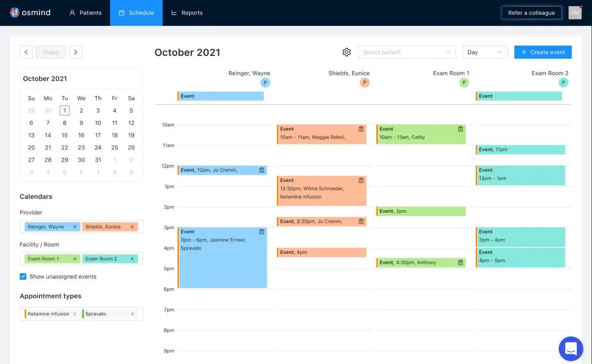Click the next period arrow above the mini calendar
Viewport: 592px width, 364px height.
click(75, 52)
